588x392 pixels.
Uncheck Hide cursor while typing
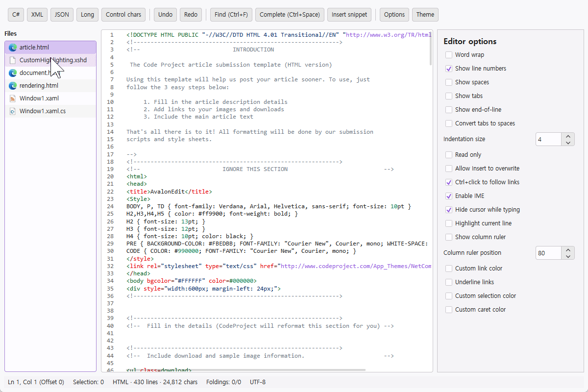click(449, 210)
